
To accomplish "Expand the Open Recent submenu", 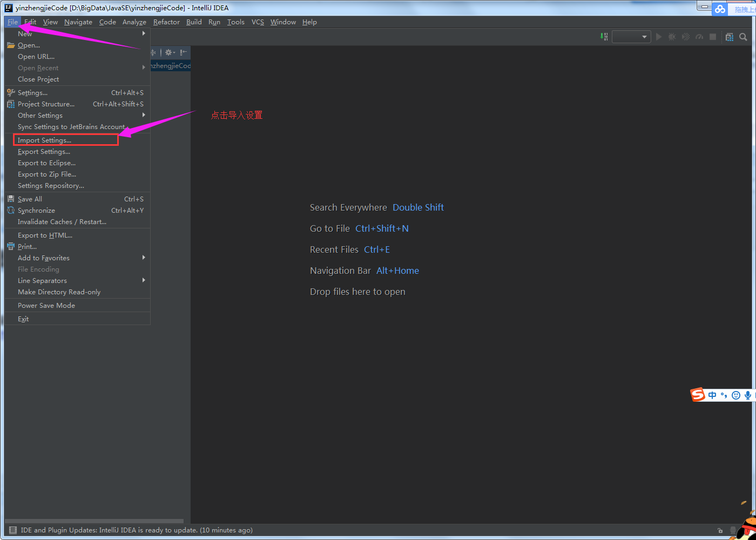I will (x=77, y=67).
